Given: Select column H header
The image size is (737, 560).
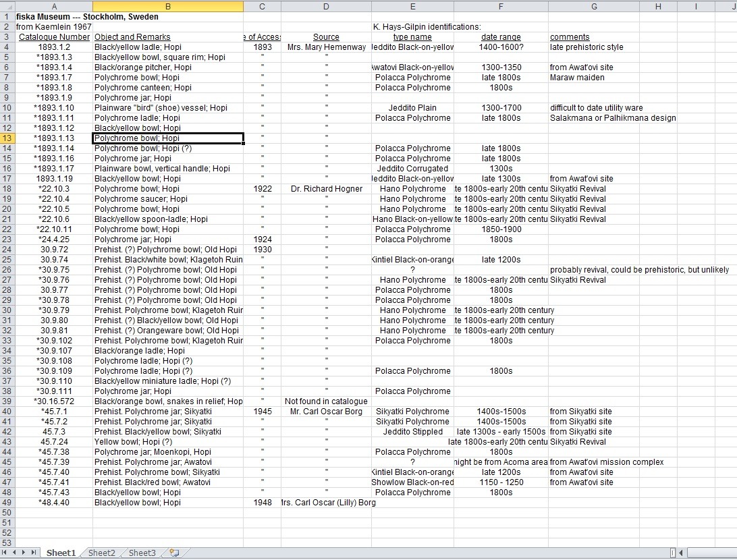Looking at the screenshot, I should click(658, 6).
